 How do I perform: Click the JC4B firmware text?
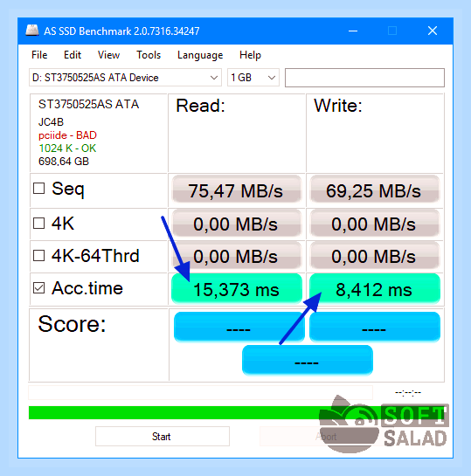pyautogui.click(x=51, y=122)
